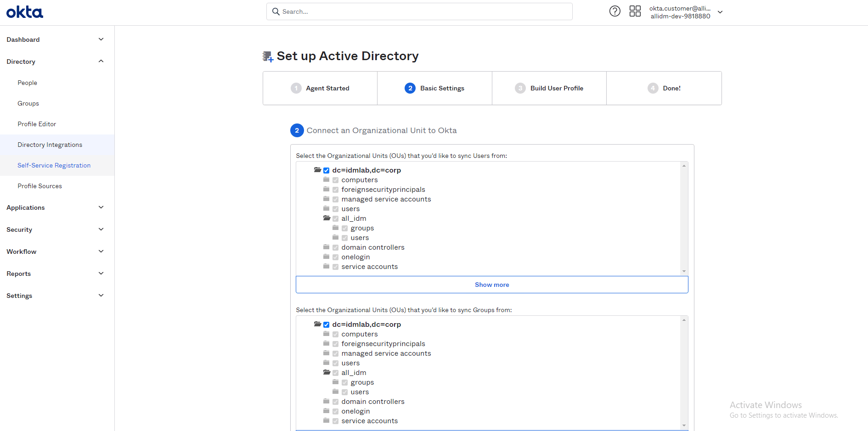Image resolution: width=868 pixels, height=431 pixels.
Task: Click onelogin folder icon in Groups sync tree
Action: pos(326,411)
